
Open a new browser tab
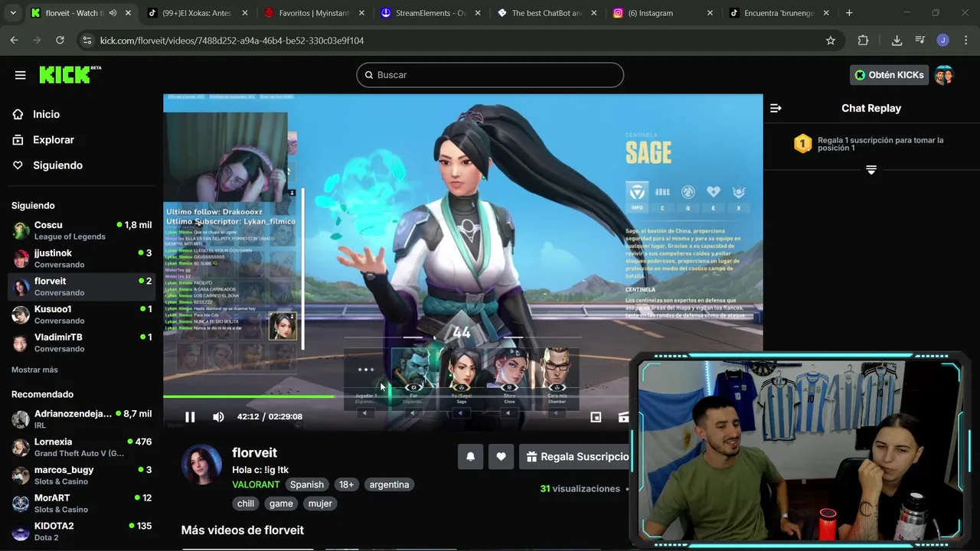849,13
